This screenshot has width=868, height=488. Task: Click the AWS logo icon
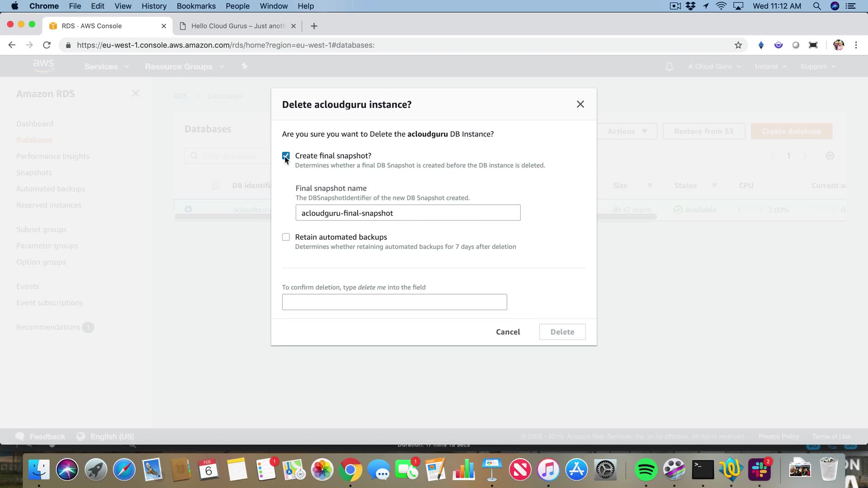tap(43, 66)
